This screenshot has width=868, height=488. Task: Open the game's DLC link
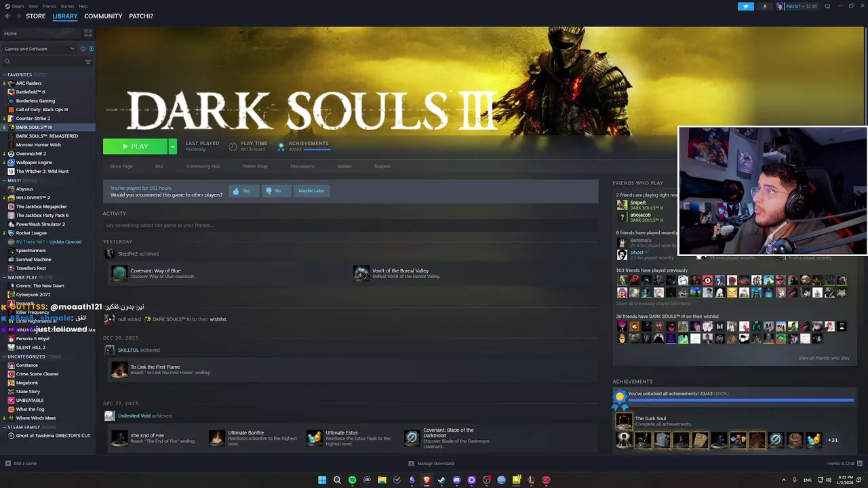coord(159,166)
